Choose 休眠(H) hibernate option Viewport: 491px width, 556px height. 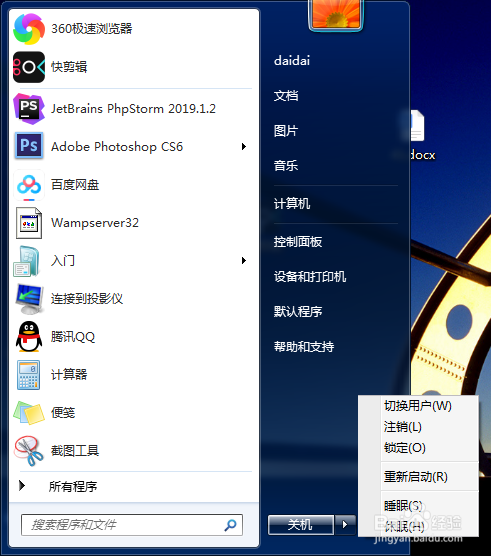pos(404,527)
